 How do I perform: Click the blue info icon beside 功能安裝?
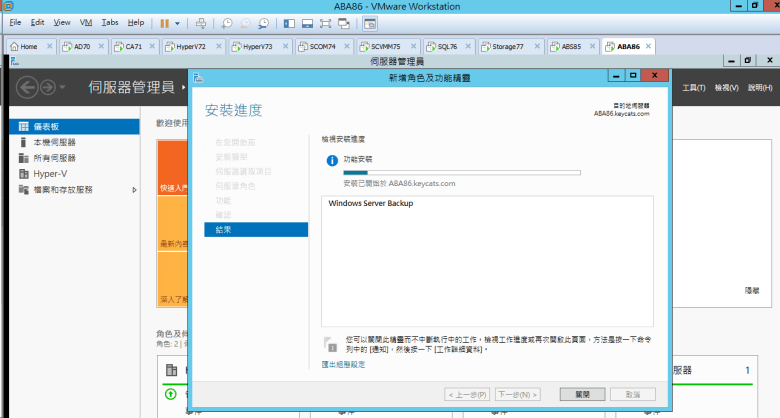[332, 160]
